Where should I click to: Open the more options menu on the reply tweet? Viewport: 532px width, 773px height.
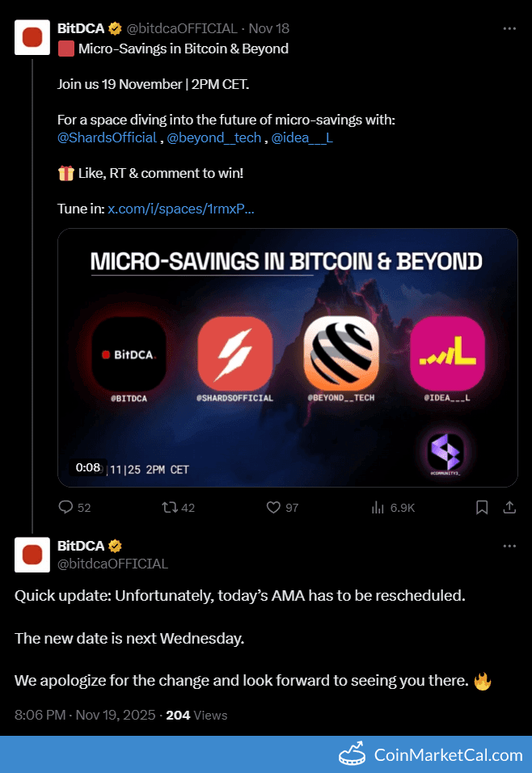point(509,546)
